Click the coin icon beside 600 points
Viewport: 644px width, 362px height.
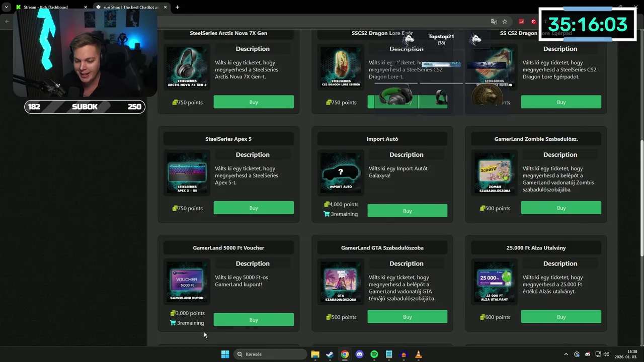(x=483, y=317)
